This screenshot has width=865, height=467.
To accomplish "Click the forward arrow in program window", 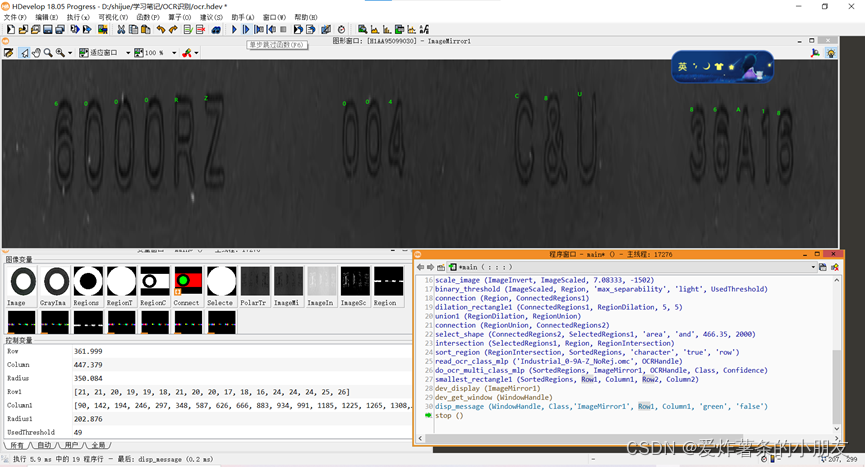I will coord(430,267).
